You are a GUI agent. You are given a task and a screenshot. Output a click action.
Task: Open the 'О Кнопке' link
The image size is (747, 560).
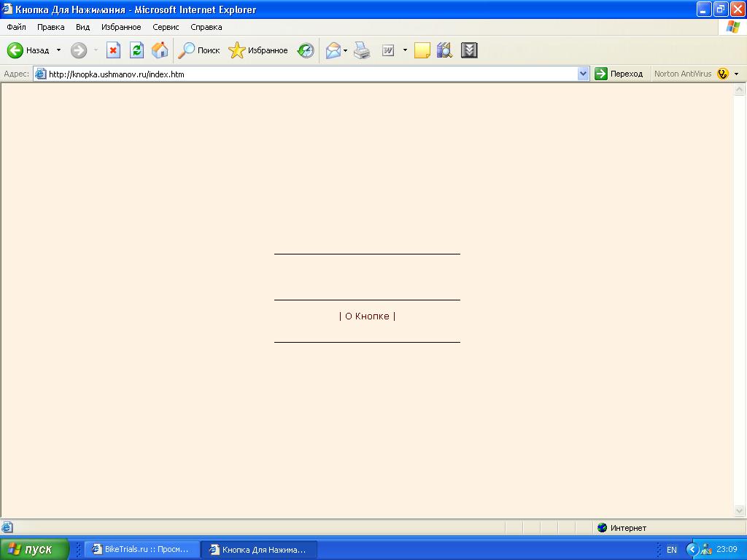[x=367, y=316]
